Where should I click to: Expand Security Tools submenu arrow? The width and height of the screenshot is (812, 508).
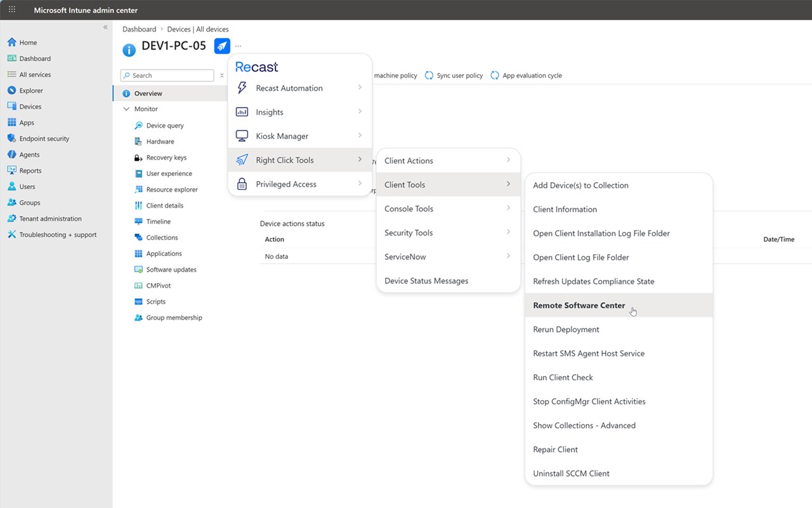(508, 232)
